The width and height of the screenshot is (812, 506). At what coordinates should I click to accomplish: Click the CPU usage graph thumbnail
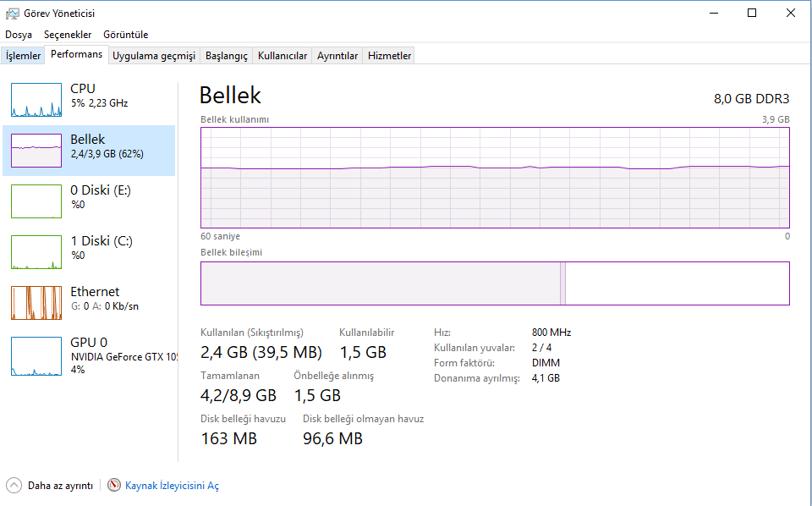point(36,100)
